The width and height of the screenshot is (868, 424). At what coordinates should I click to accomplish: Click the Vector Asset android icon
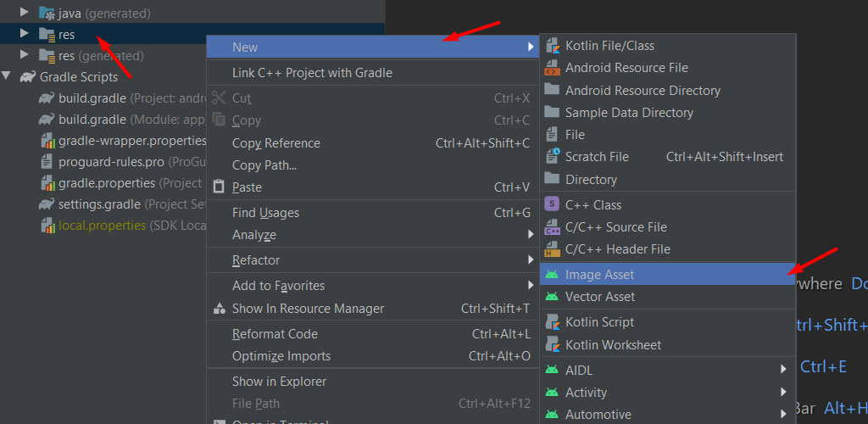coord(552,297)
